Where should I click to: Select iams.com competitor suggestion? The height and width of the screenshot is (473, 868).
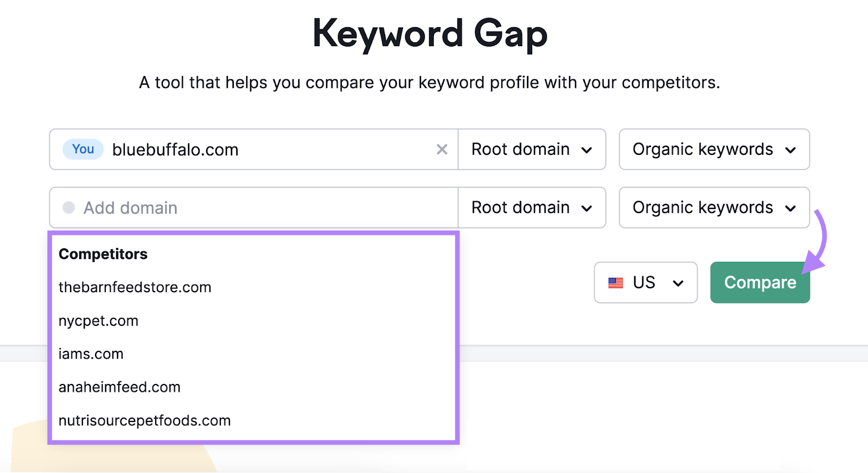click(91, 354)
